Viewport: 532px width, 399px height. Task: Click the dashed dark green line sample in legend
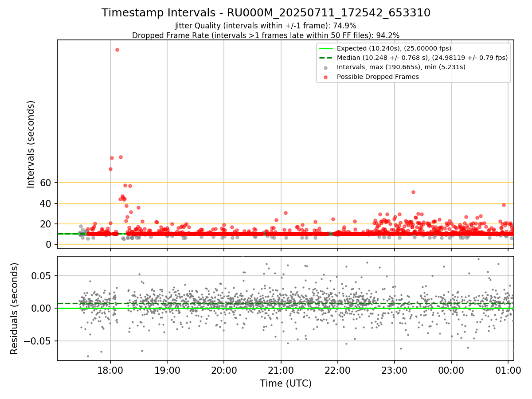(326, 58)
